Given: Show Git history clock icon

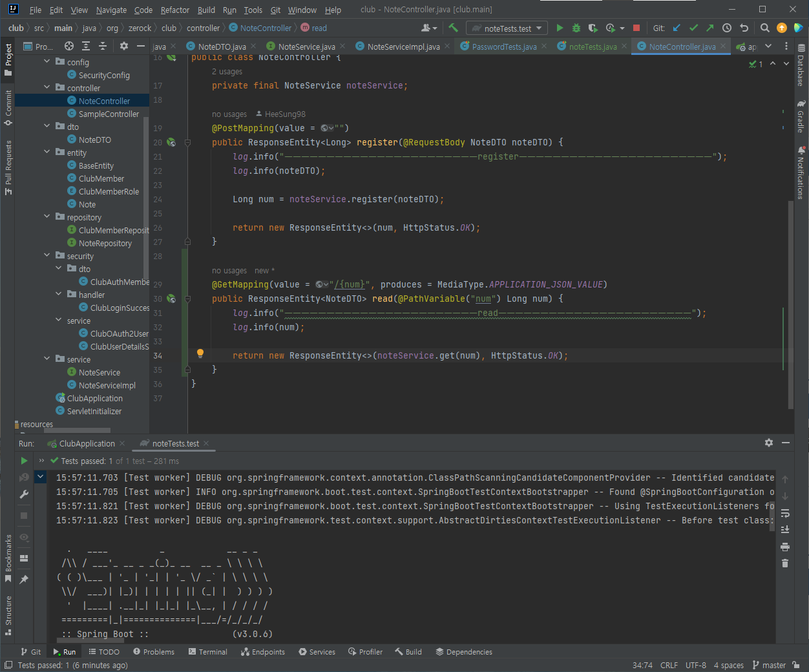Looking at the screenshot, I should click(x=727, y=28).
